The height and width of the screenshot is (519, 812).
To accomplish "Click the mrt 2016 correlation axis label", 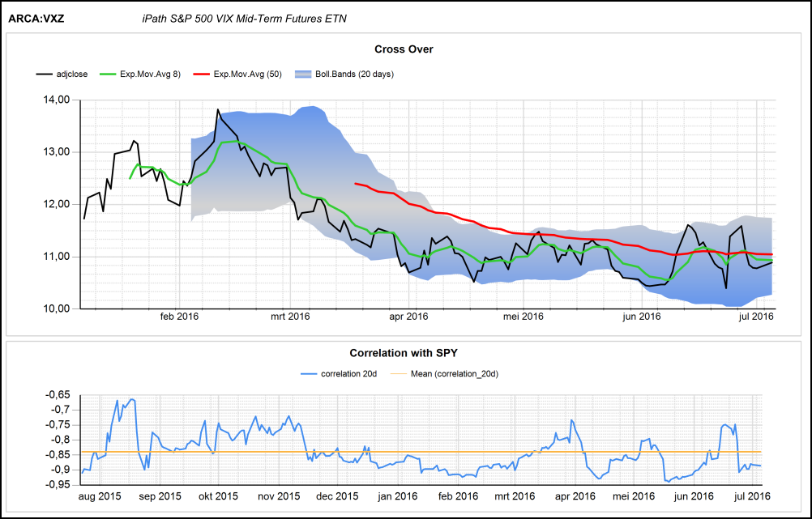I will (x=515, y=496).
